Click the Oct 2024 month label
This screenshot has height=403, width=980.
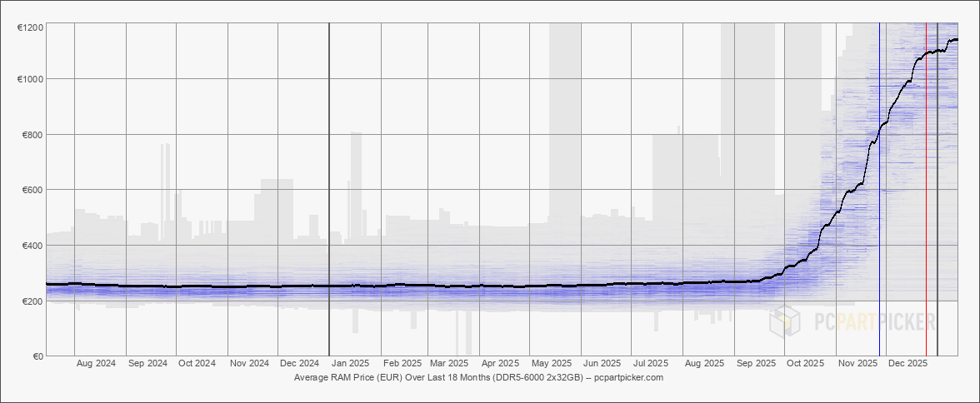[197, 364]
